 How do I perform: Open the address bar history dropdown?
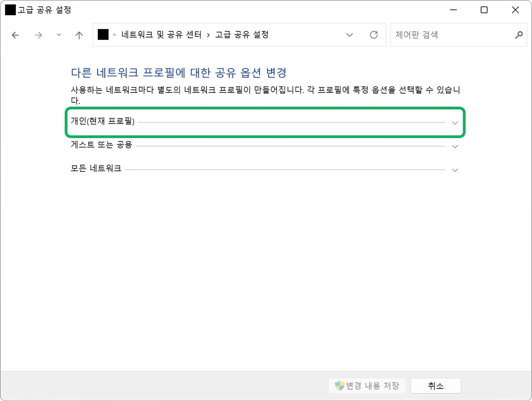tap(350, 35)
